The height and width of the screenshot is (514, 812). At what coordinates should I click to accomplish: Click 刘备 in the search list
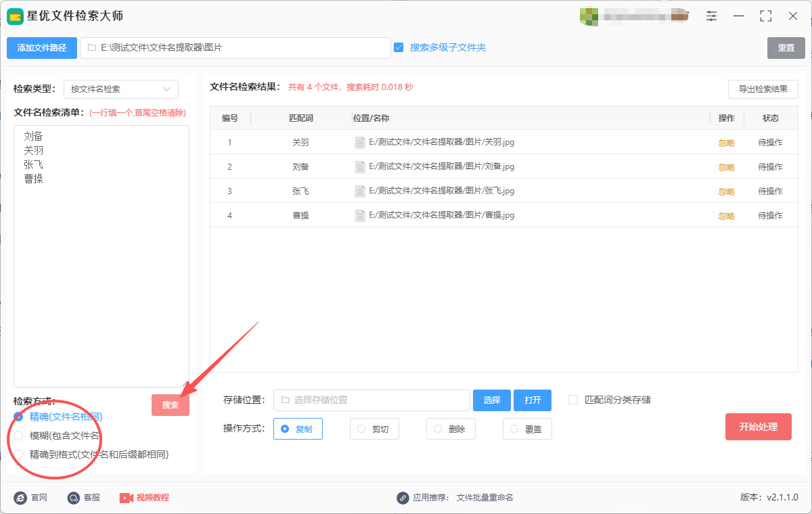[33, 136]
